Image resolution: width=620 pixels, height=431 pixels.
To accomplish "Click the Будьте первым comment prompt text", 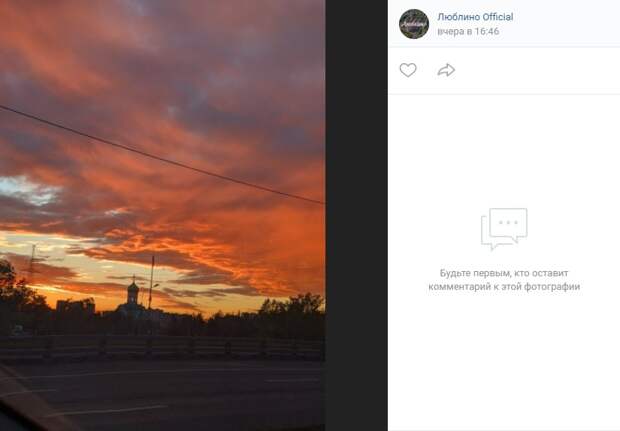I will tap(504, 280).
